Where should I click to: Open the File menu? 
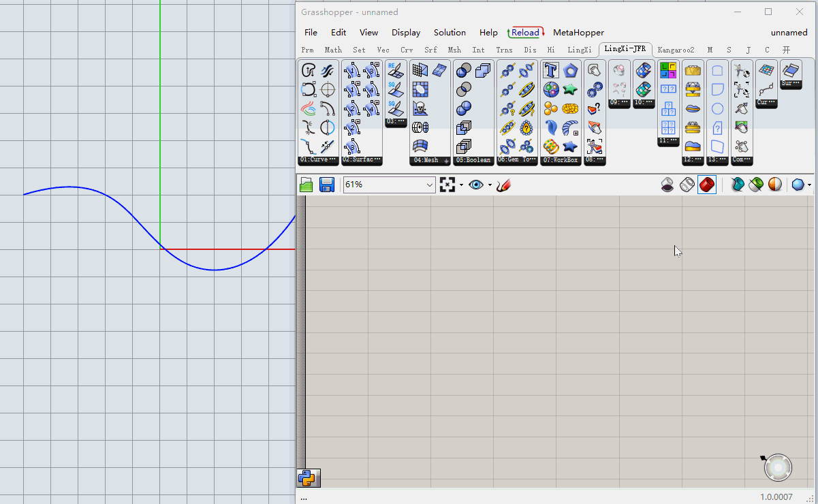point(311,33)
